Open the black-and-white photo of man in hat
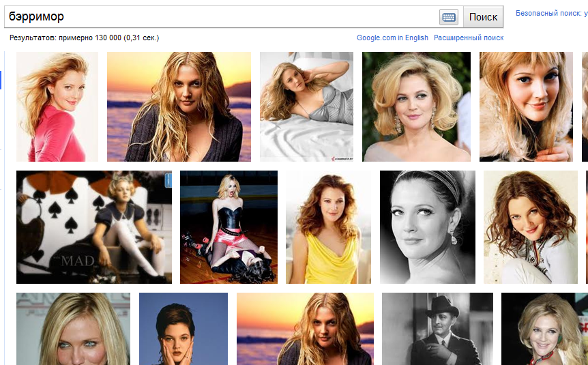 pyautogui.click(x=437, y=329)
